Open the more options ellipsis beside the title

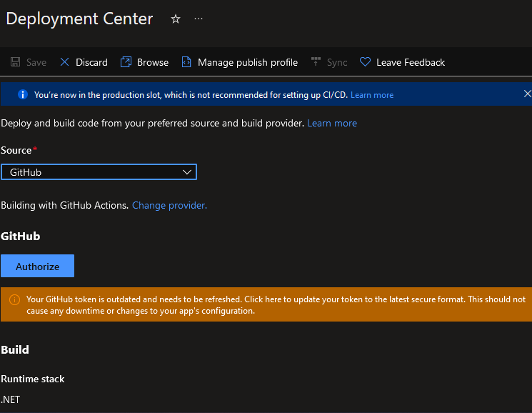pyautogui.click(x=199, y=19)
